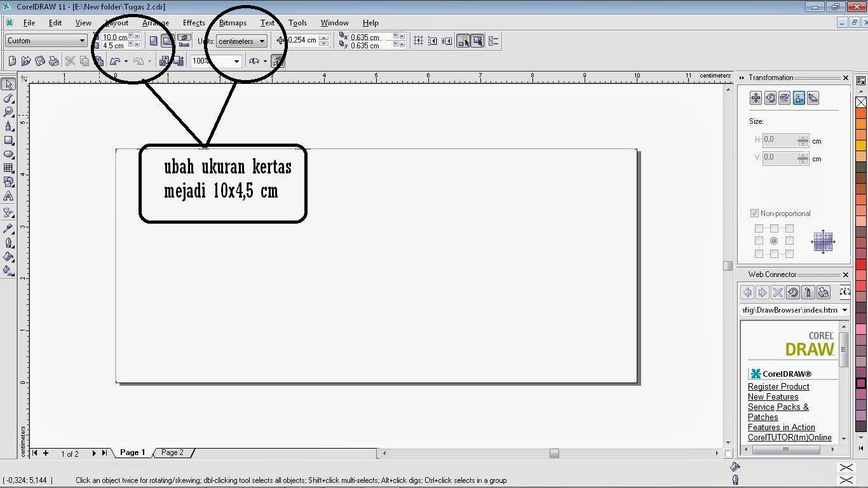
Task: Click the Web Connector Print icon
Action: pyautogui.click(x=824, y=292)
